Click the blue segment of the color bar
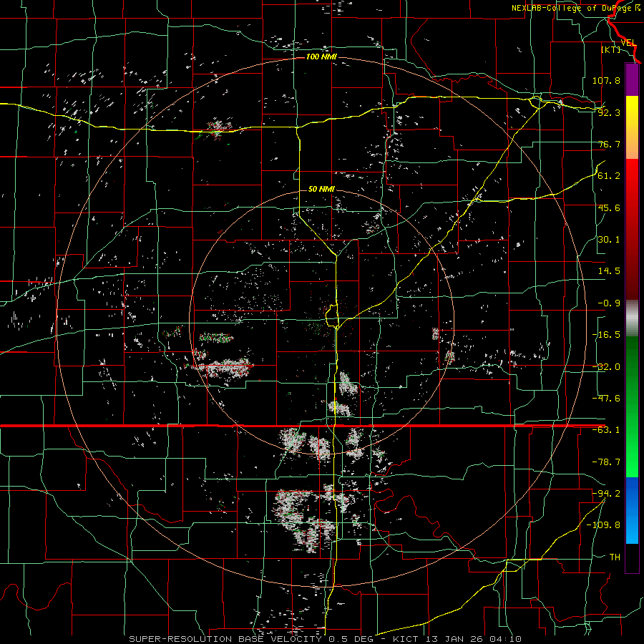Image resolution: width=644 pixels, height=644 pixels. tap(632, 510)
